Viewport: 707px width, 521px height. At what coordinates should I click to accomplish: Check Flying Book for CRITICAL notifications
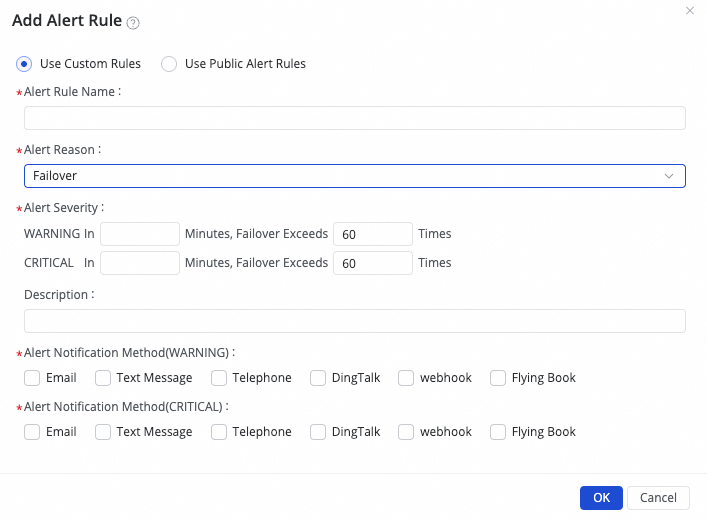point(498,432)
